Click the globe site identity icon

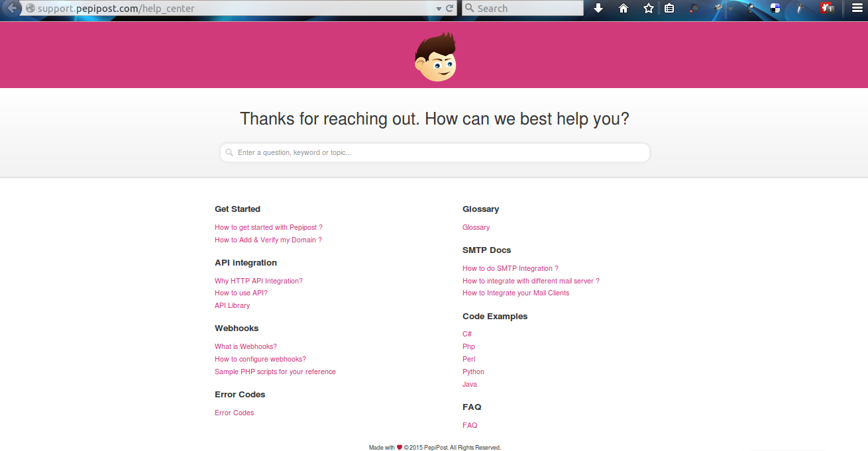coord(30,8)
